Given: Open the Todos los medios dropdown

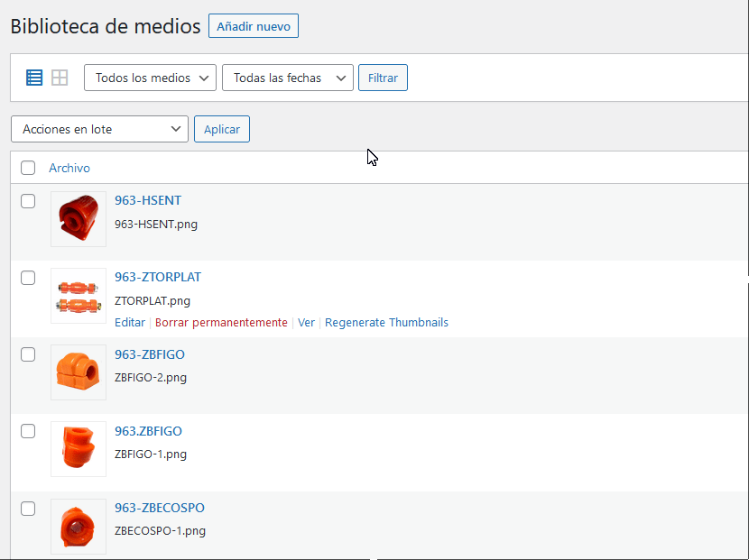Looking at the screenshot, I should pos(150,78).
